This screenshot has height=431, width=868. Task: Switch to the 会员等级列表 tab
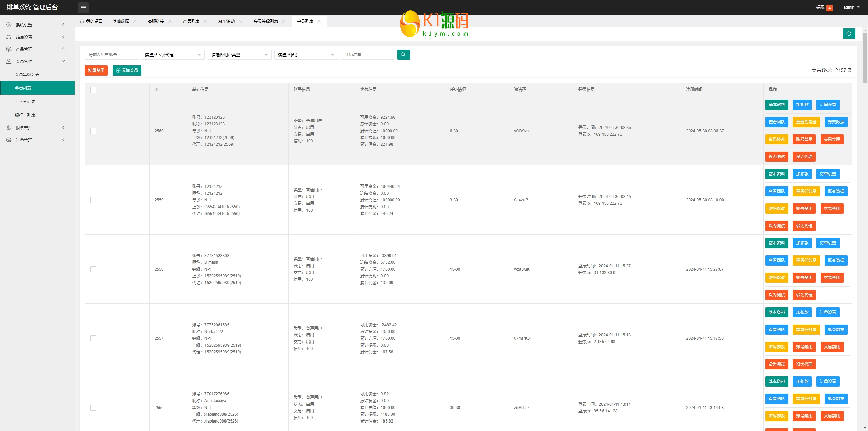265,21
